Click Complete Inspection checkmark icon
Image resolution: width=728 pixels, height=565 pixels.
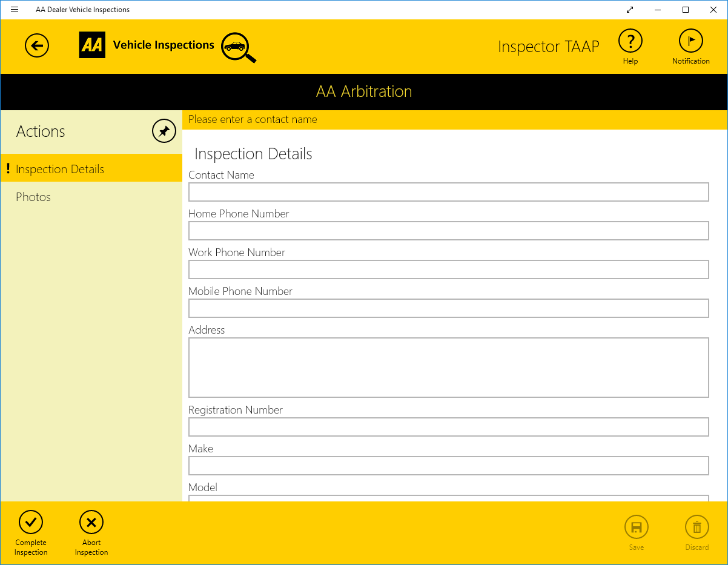point(31,522)
